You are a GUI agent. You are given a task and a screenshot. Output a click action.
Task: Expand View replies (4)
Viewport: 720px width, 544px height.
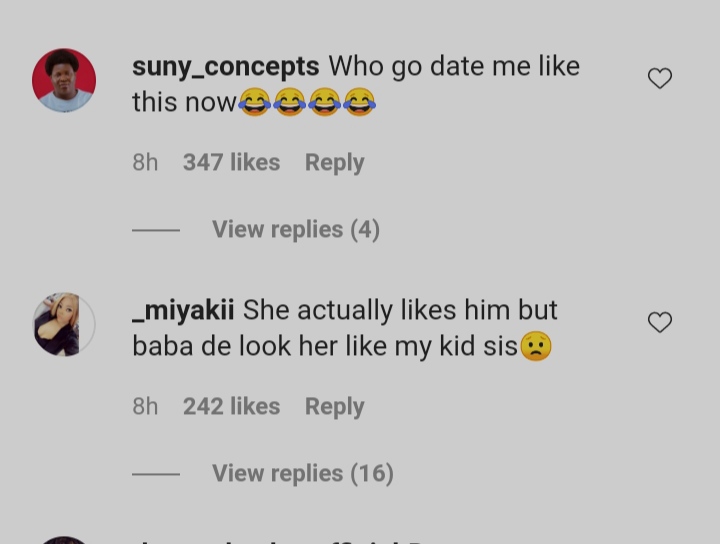pyautogui.click(x=295, y=229)
